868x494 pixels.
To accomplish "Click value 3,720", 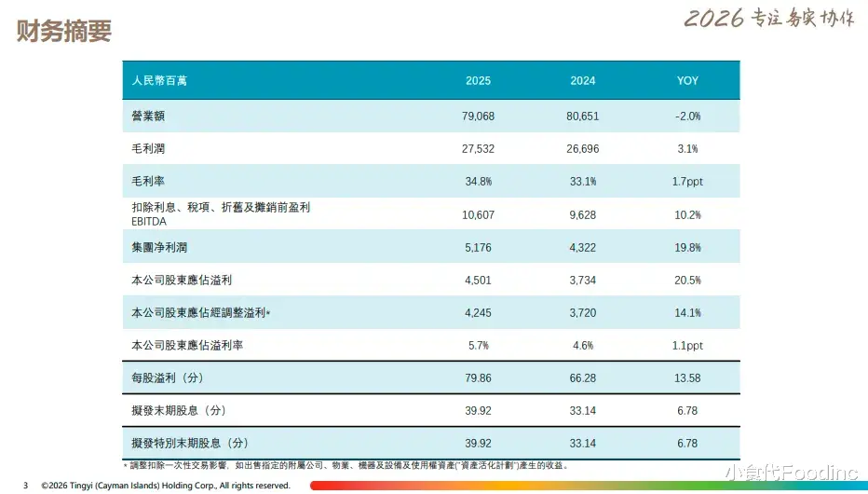I will tap(583, 313).
